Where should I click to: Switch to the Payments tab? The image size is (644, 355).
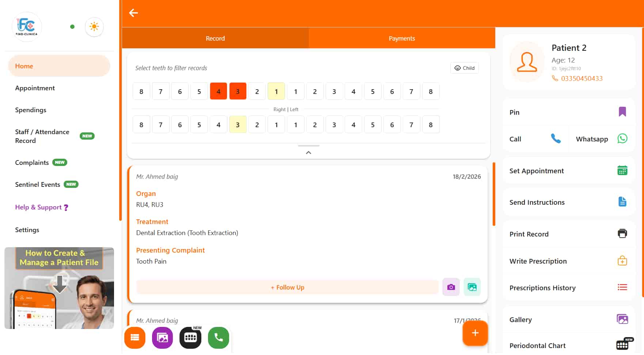point(402,38)
